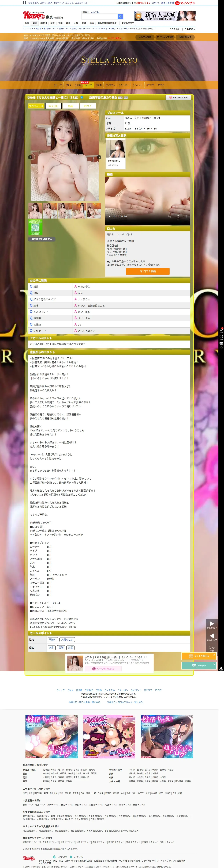Click the メルマガ登録 button
This screenshot has height=868, width=224.
(145, 37)
